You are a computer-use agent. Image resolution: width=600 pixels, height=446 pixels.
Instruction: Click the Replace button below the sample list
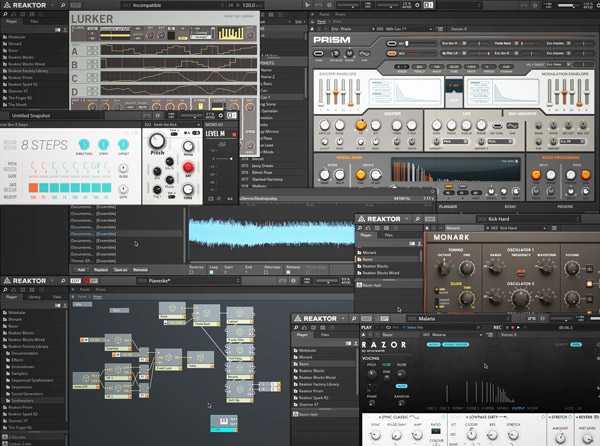click(101, 270)
